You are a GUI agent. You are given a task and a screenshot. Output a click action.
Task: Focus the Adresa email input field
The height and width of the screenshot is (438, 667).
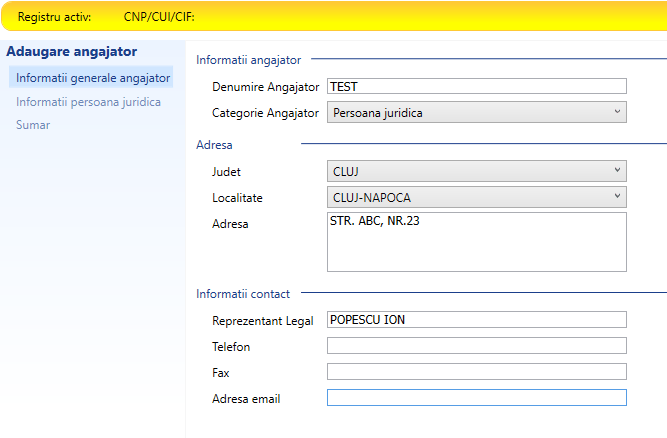coord(476,397)
